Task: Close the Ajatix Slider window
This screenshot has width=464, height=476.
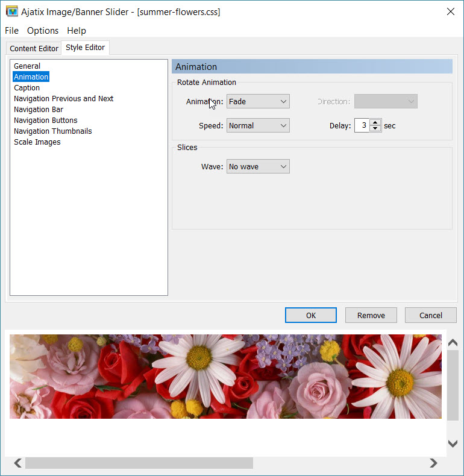Action: (451, 11)
